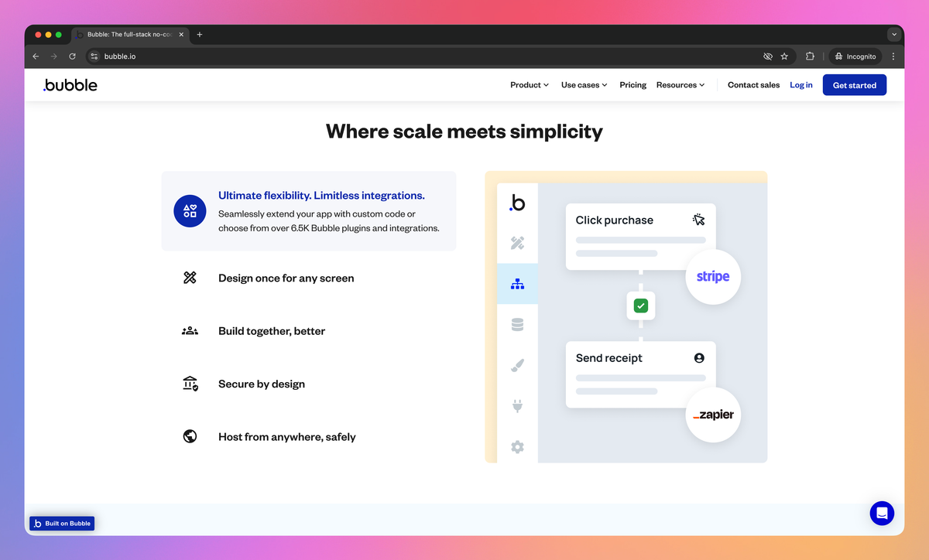The image size is (929, 560).
Task: Open the Product dropdown menu
Action: 530,85
